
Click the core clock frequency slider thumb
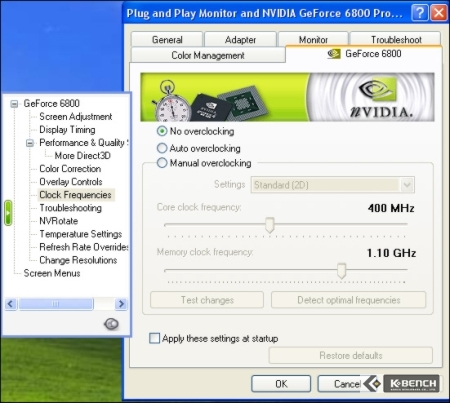click(x=270, y=225)
